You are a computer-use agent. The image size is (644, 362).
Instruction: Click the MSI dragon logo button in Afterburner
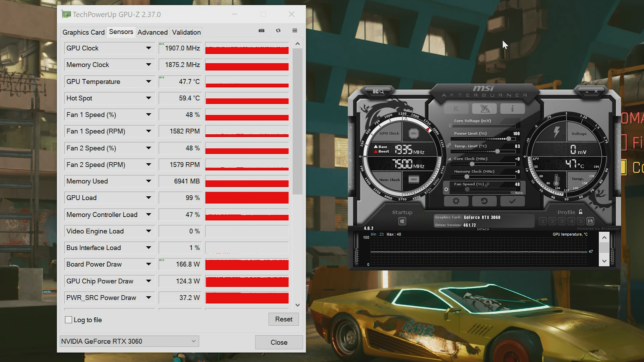[x=484, y=109]
